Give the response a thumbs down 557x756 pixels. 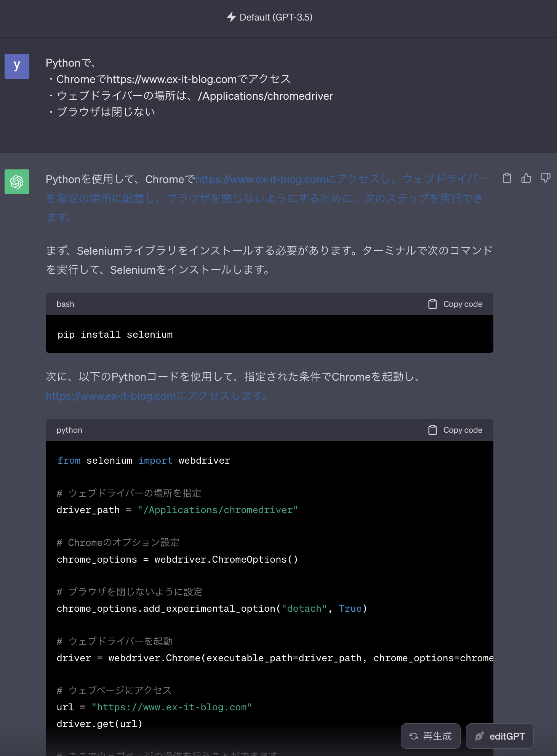[546, 178]
